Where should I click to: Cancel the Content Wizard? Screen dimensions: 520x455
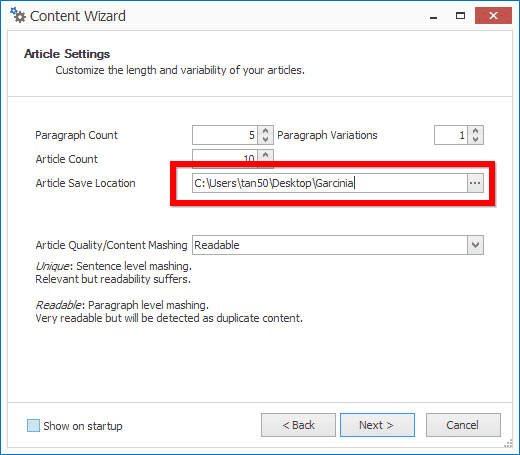tap(463, 425)
